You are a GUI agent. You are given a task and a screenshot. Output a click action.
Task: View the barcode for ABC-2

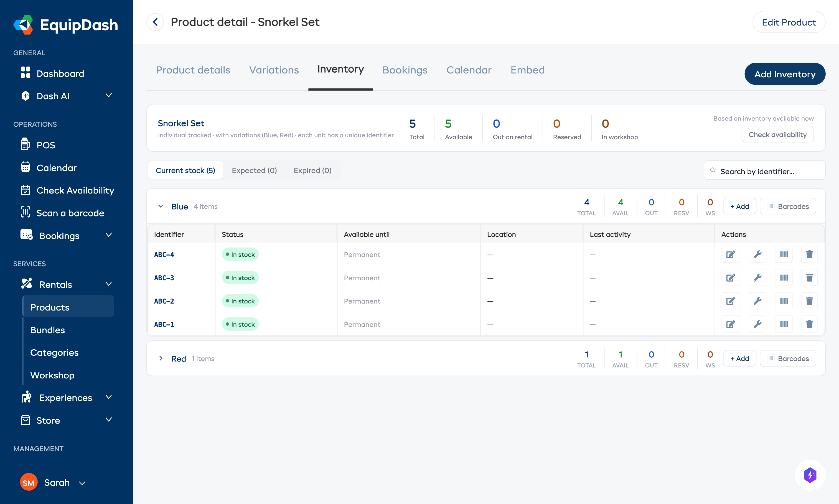click(x=784, y=301)
